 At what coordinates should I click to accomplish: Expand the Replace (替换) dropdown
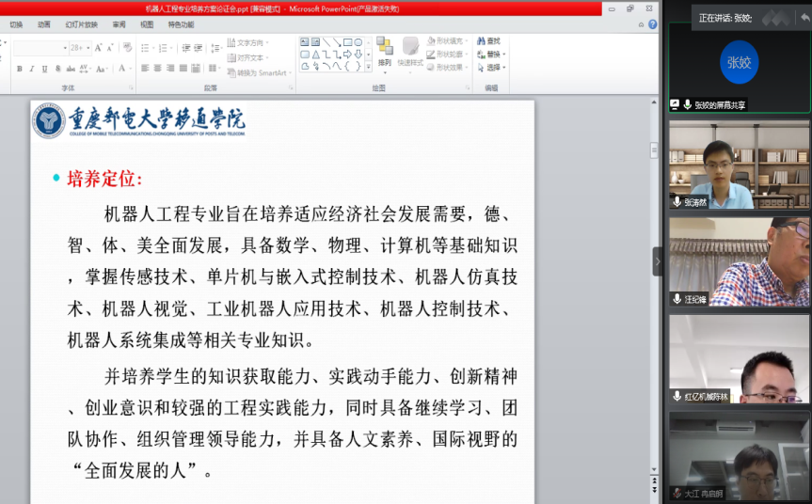505,55
